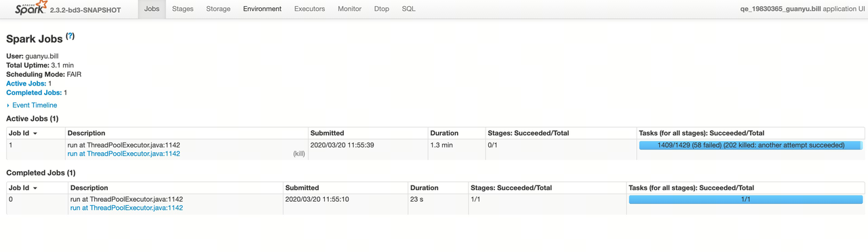
Task: Click Active Jobs Tasks Succeeded/Total header
Action: 702,133
